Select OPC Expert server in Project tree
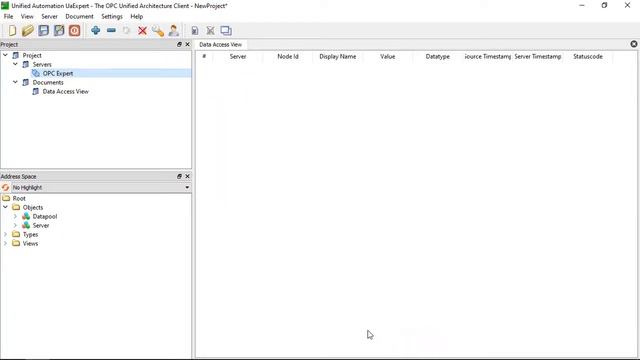Image resolution: width=640 pixels, height=360 pixels. (x=58, y=73)
